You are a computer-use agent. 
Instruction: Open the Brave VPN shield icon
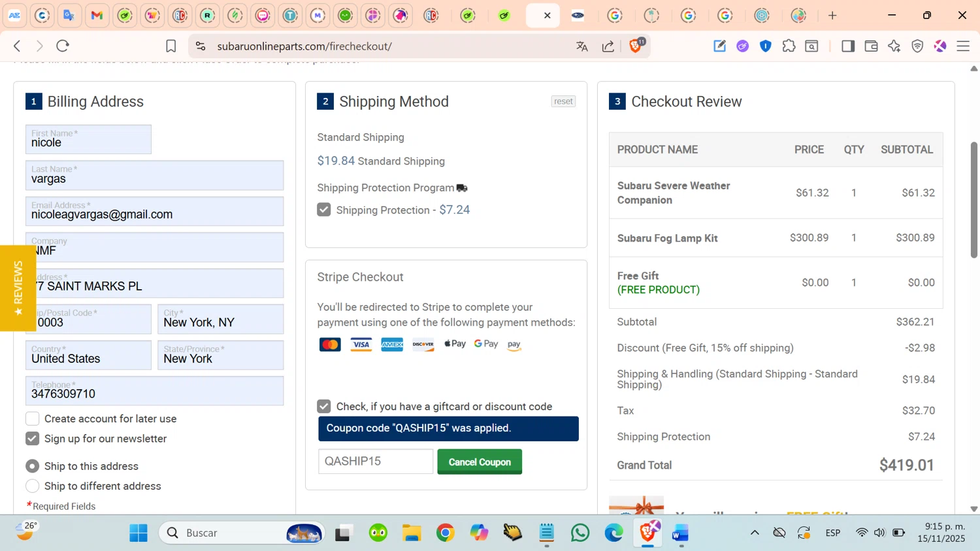pyautogui.click(x=917, y=46)
